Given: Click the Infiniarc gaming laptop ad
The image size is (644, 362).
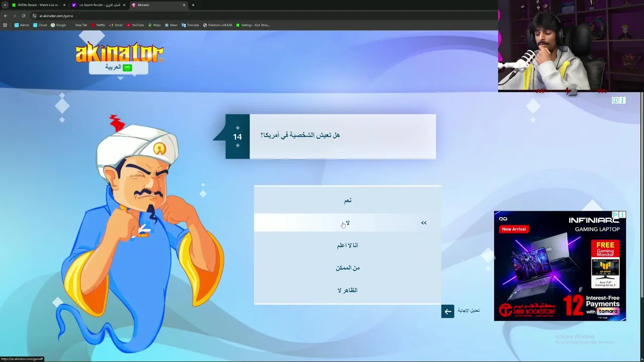Looking at the screenshot, I should click(560, 266).
